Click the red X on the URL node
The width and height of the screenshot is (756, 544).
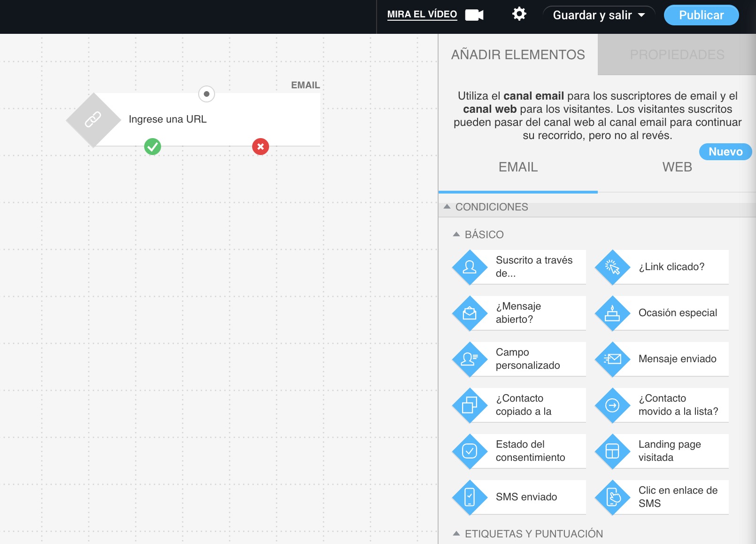click(x=261, y=147)
